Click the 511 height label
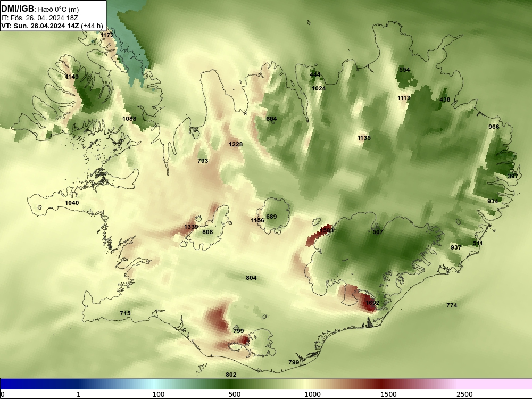 pos(478,243)
